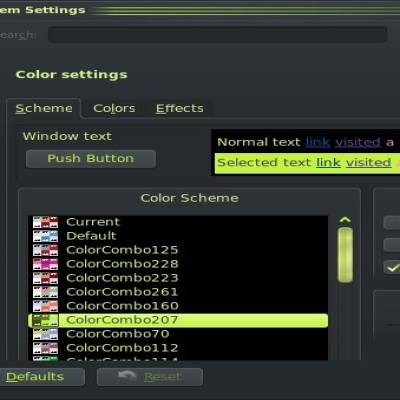
Task: Click the ColorCombo223 color preview icon
Action: click(45, 278)
